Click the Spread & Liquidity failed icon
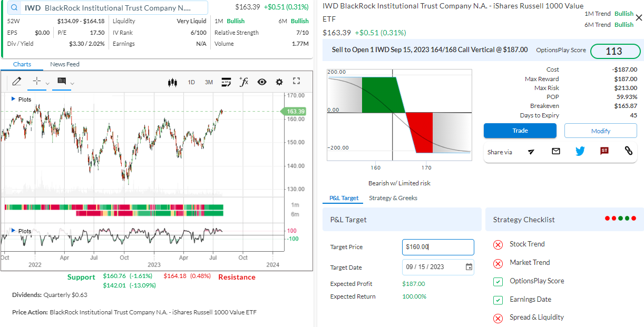Screen dimensions: 644x327 tap(498, 318)
